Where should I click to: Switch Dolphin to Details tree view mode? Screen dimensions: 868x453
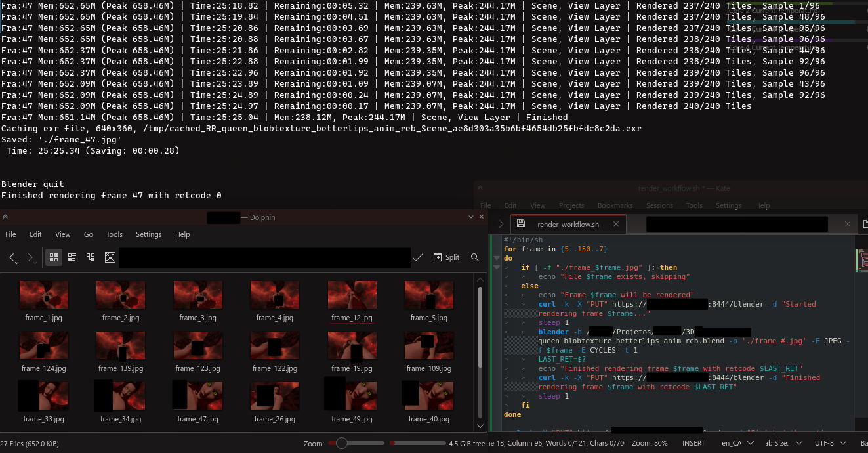click(x=91, y=257)
